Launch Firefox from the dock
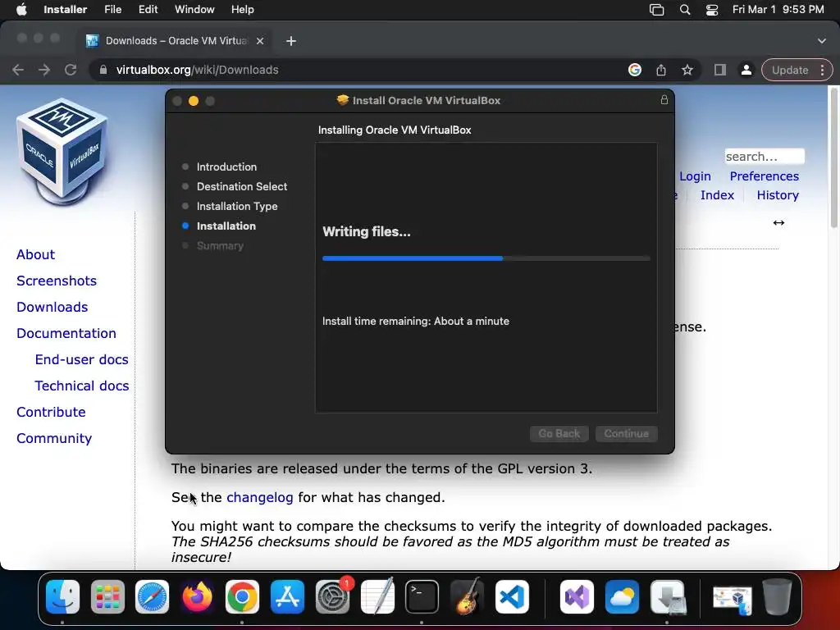Screen dimensions: 840x630 click(197, 596)
